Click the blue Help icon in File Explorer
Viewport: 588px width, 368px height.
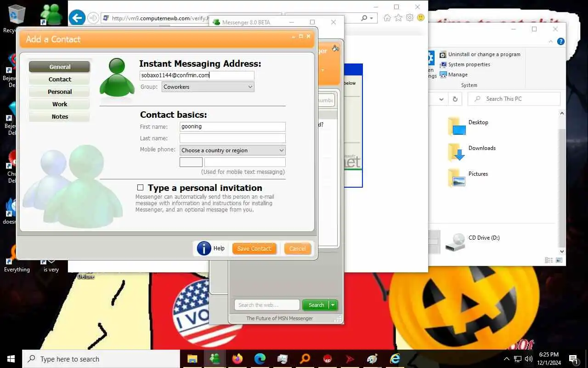pyautogui.click(x=560, y=41)
